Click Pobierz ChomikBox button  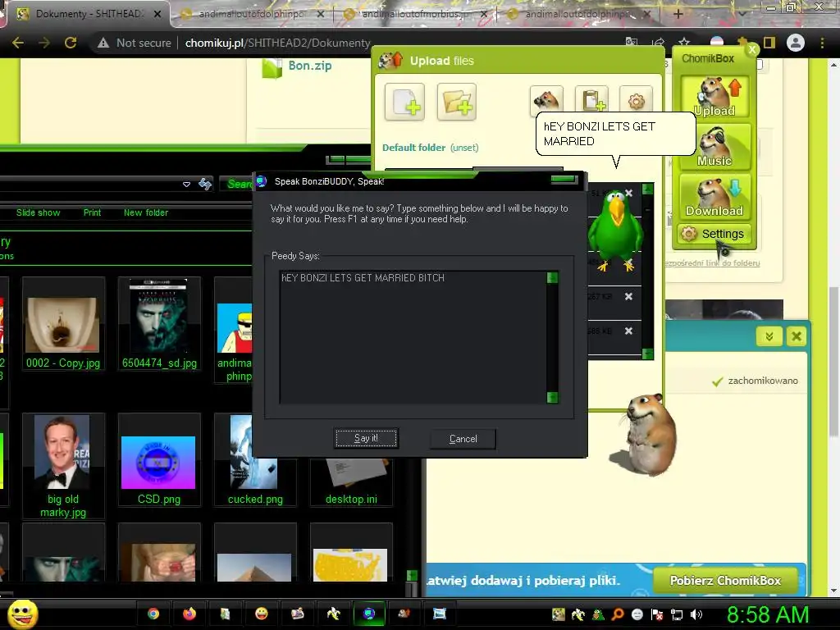tap(725, 581)
